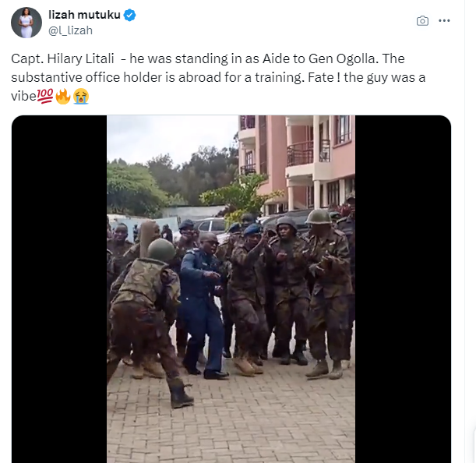Click the pink apartment building in the video

click(296, 163)
